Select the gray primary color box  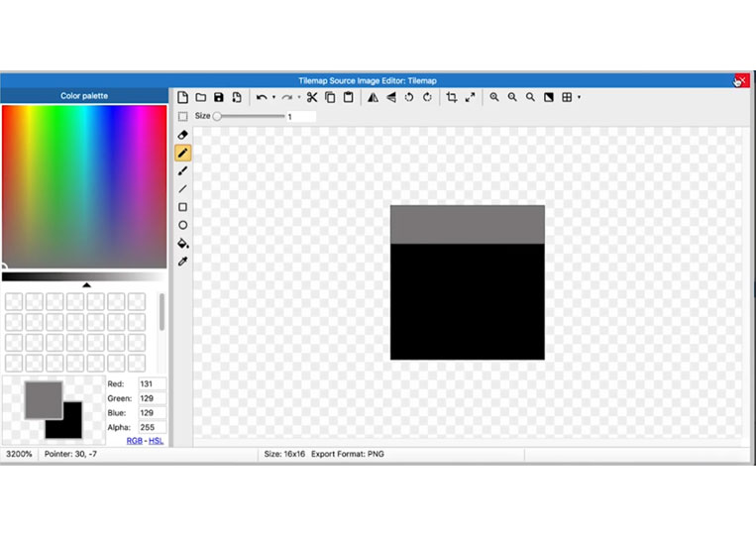(x=44, y=400)
